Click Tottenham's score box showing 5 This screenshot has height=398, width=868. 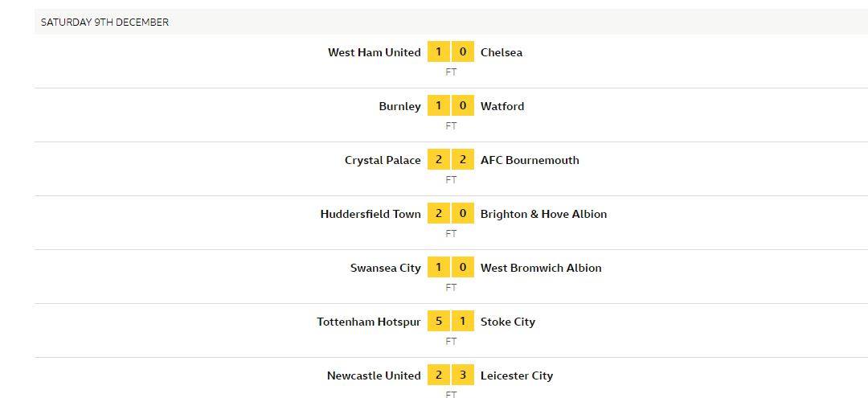coord(439,321)
